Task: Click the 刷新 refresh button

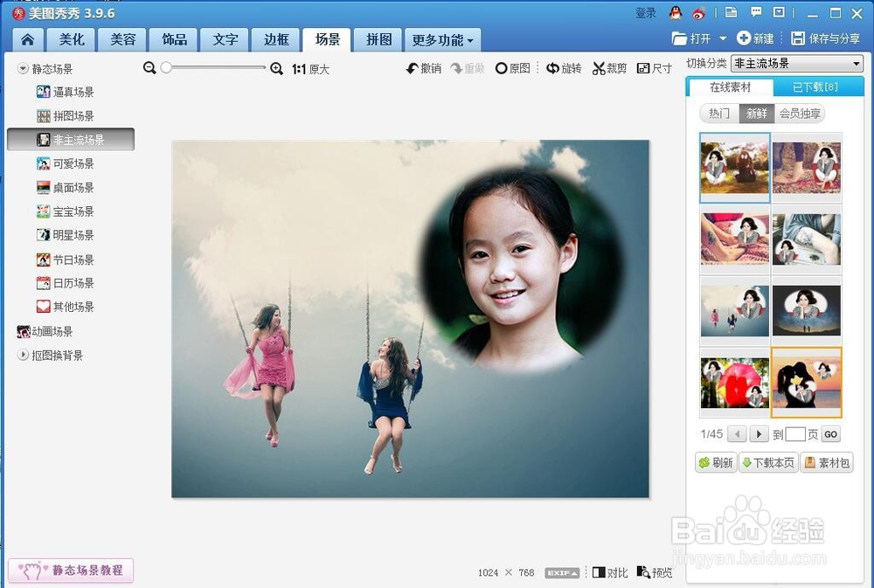Action: click(x=717, y=462)
